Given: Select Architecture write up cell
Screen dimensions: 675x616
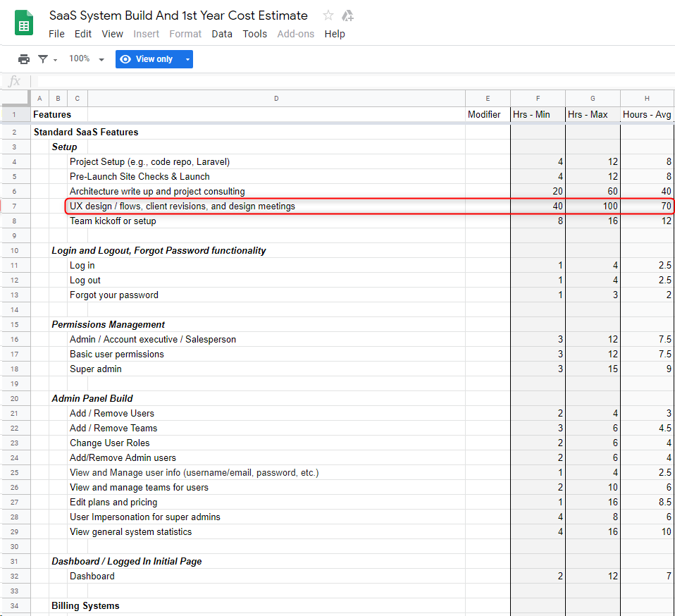Looking at the screenshot, I should pyautogui.click(x=157, y=191).
